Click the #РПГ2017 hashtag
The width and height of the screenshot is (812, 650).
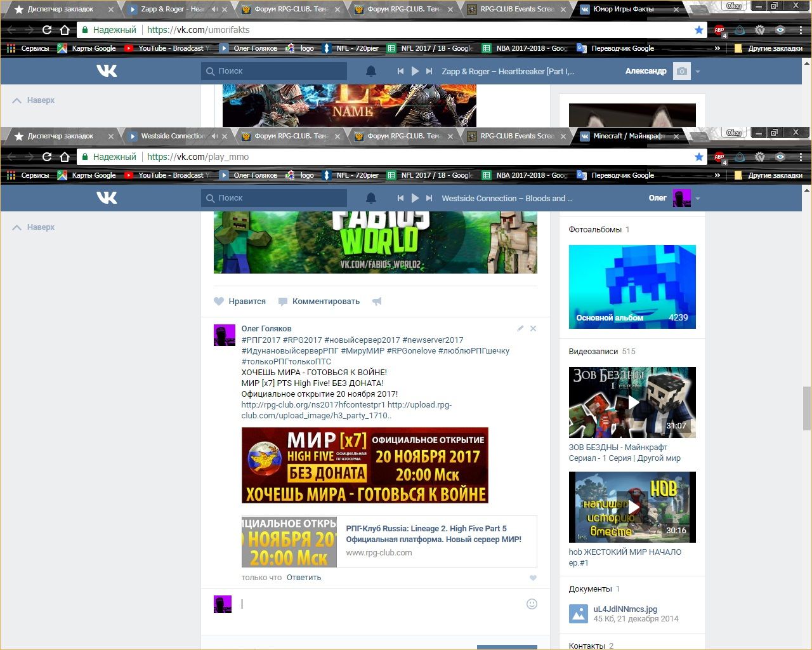coord(261,340)
